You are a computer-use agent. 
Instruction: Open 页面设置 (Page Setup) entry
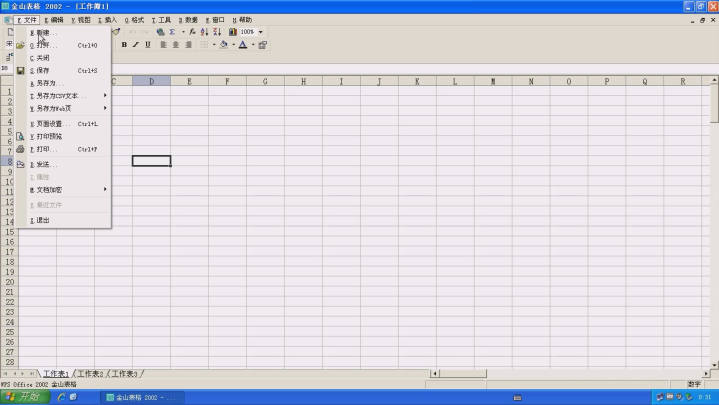click(63, 124)
